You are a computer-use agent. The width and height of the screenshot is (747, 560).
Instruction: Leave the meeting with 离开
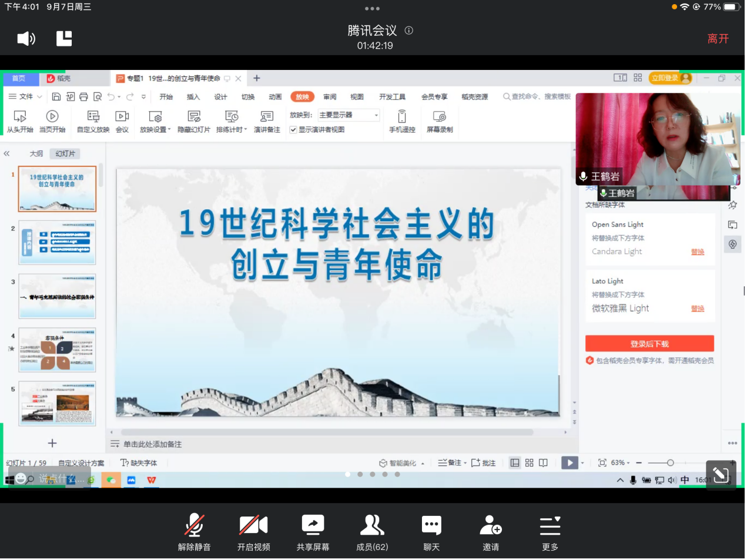718,39
